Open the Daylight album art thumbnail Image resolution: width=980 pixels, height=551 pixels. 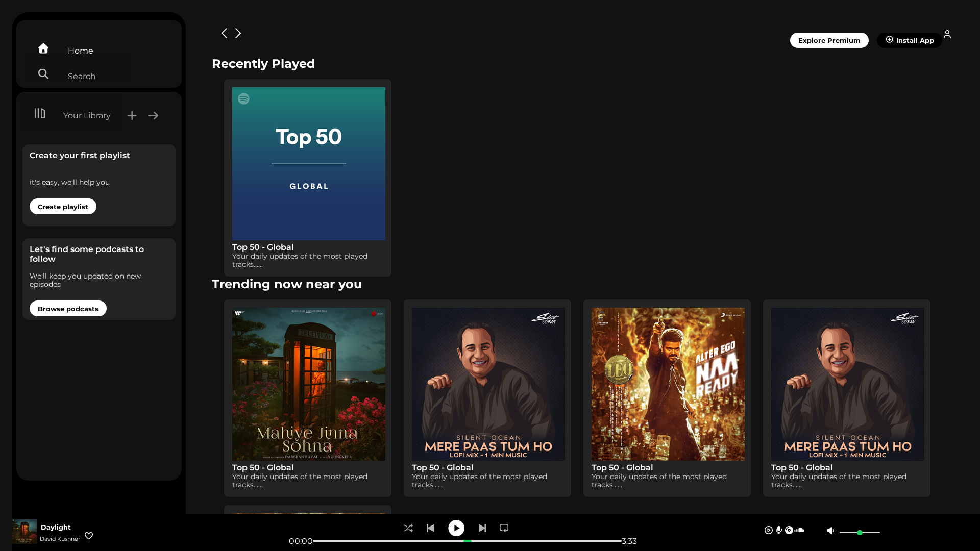pos(24,532)
